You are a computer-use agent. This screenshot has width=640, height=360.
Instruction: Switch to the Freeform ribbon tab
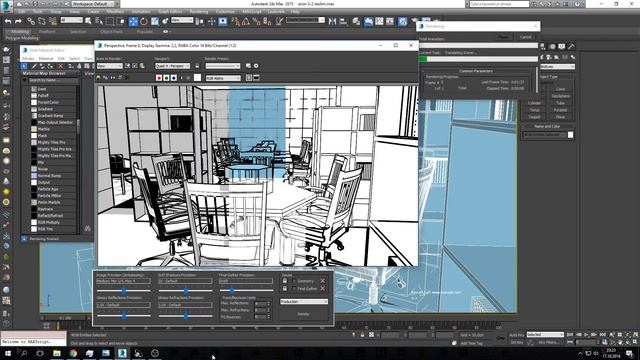(47, 31)
